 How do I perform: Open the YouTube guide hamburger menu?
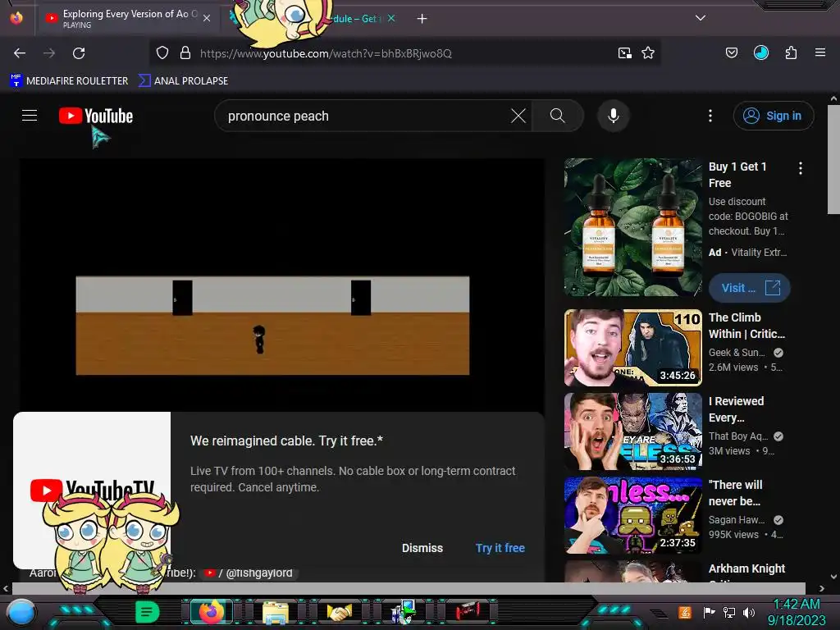30,115
